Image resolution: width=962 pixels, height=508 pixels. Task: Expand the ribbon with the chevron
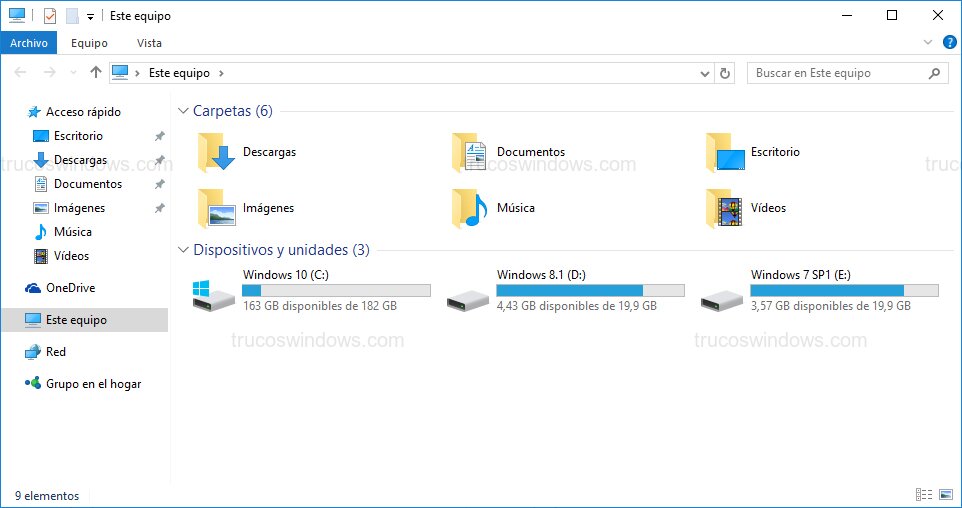click(x=927, y=42)
